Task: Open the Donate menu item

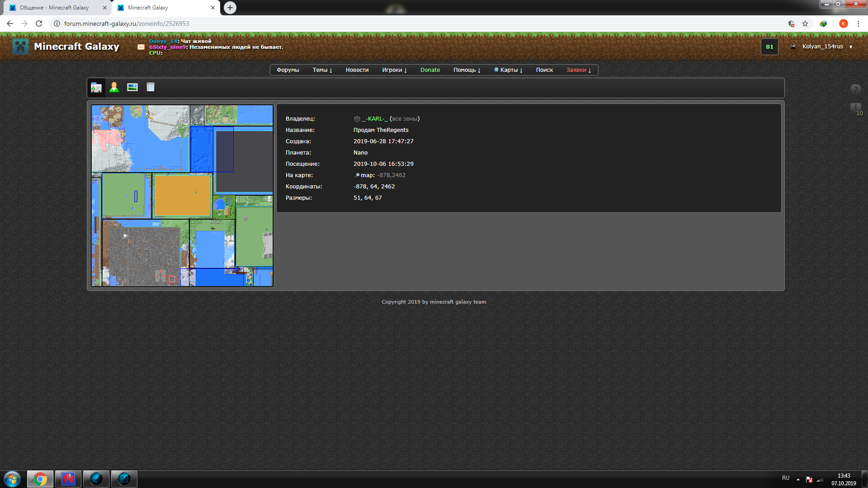Action: 430,70
